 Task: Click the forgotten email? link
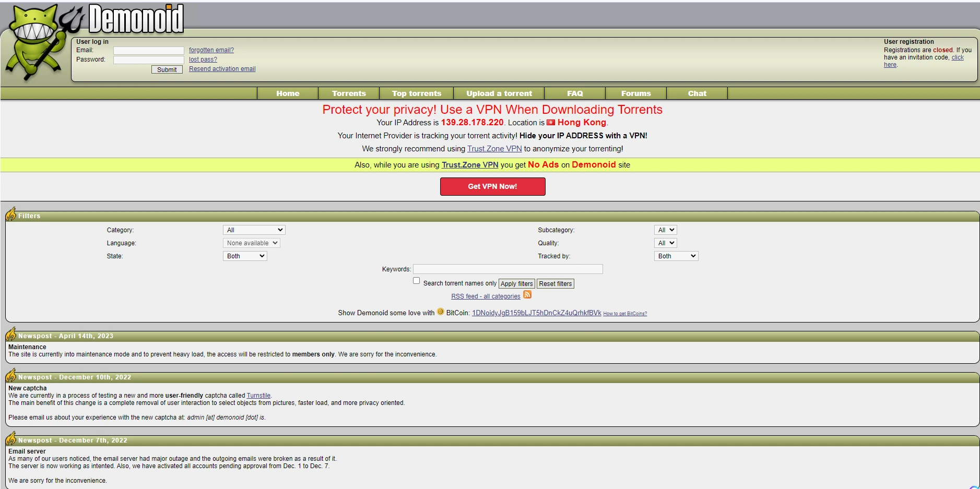211,50
